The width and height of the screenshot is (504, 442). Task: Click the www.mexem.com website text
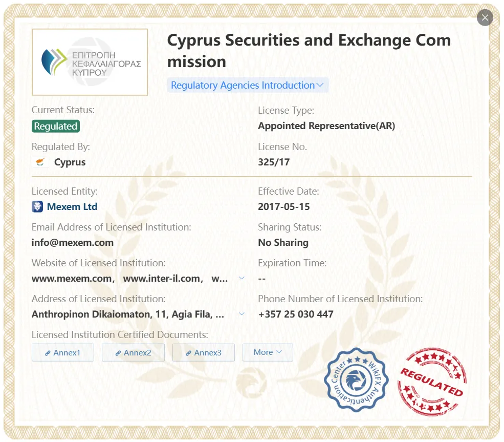click(71, 278)
